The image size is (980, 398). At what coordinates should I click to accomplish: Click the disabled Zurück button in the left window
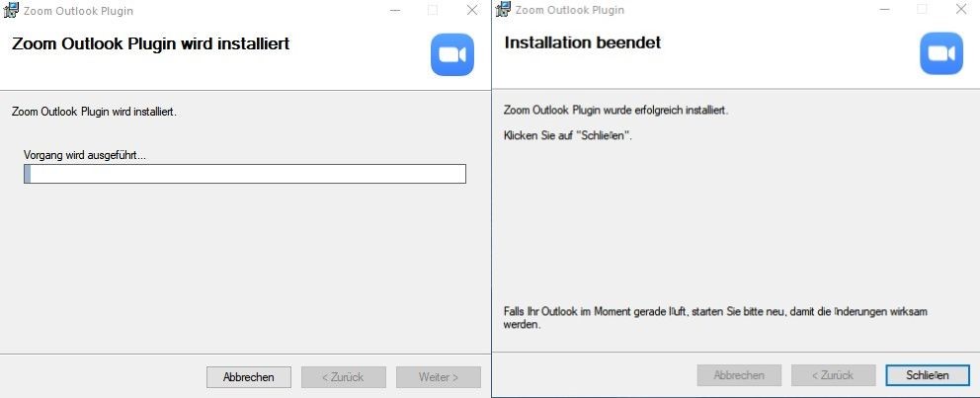pyautogui.click(x=343, y=377)
